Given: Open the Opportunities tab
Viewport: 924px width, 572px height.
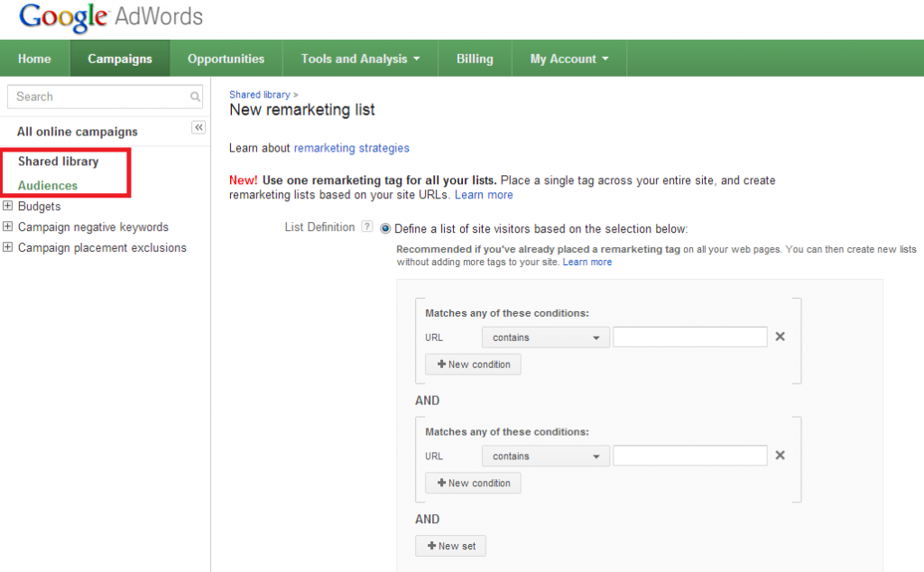Looking at the screenshot, I should point(226,59).
